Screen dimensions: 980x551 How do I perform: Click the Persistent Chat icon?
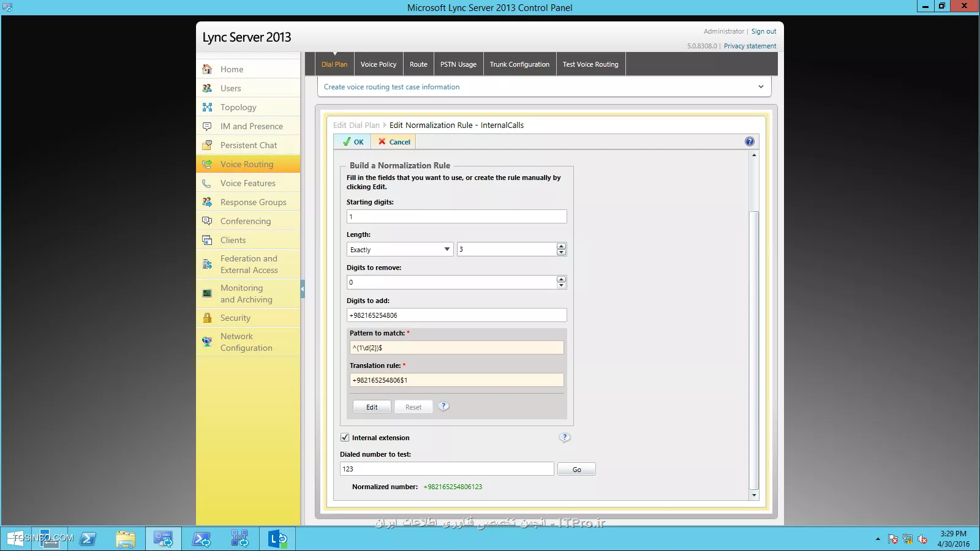[x=207, y=145]
